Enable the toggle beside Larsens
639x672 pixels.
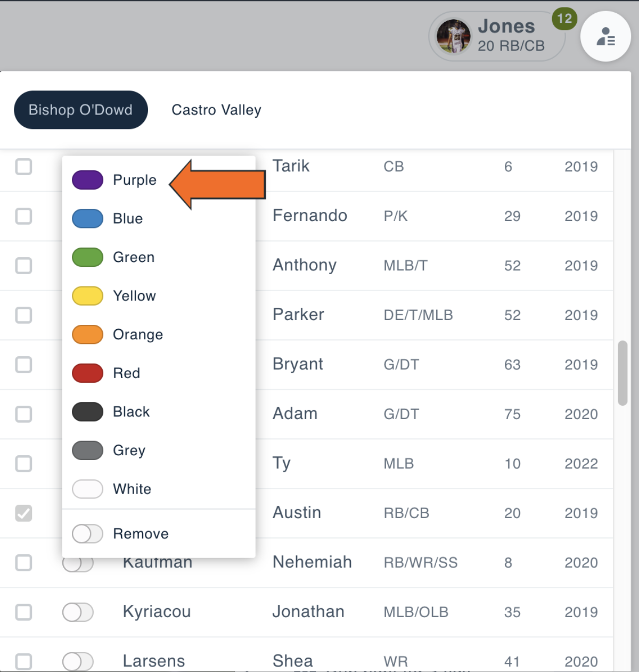tap(78, 661)
